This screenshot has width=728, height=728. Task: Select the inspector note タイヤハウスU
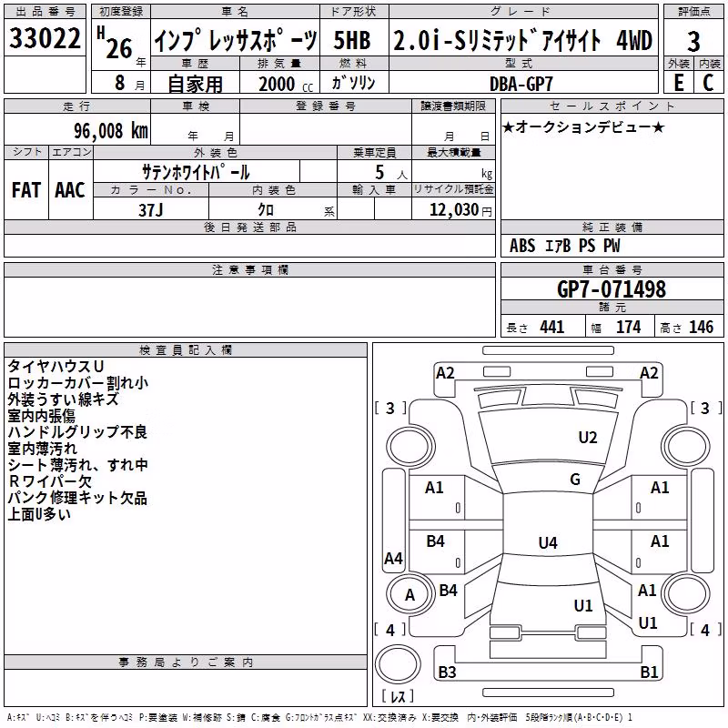[56, 367]
